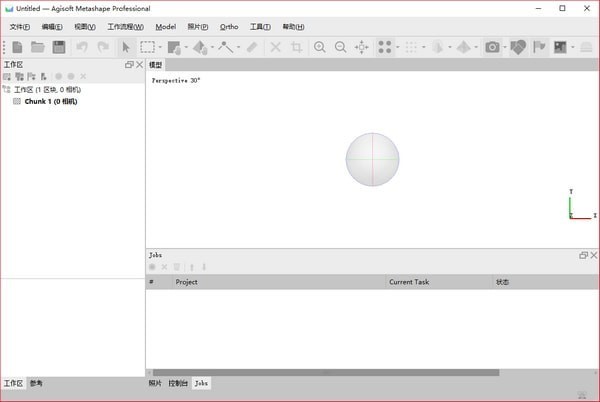Click the Zoom In magnifier icon
Image resolution: width=600 pixels, height=402 pixels.
click(320, 47)
